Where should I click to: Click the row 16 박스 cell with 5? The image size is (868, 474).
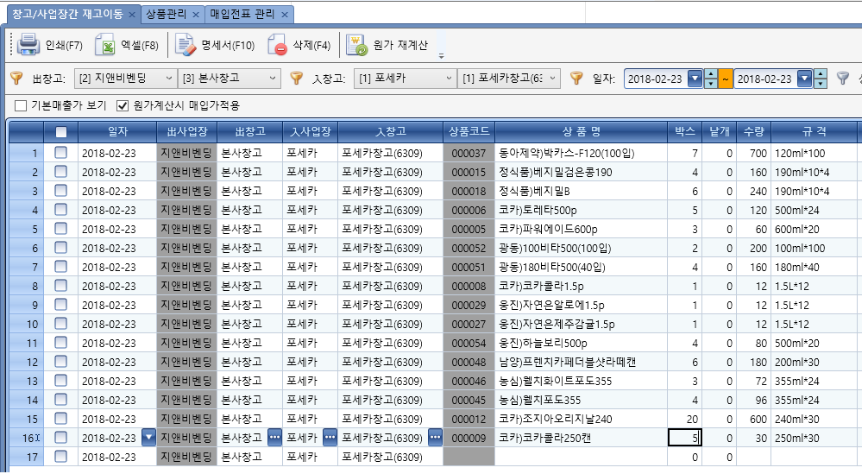[685, 438]
